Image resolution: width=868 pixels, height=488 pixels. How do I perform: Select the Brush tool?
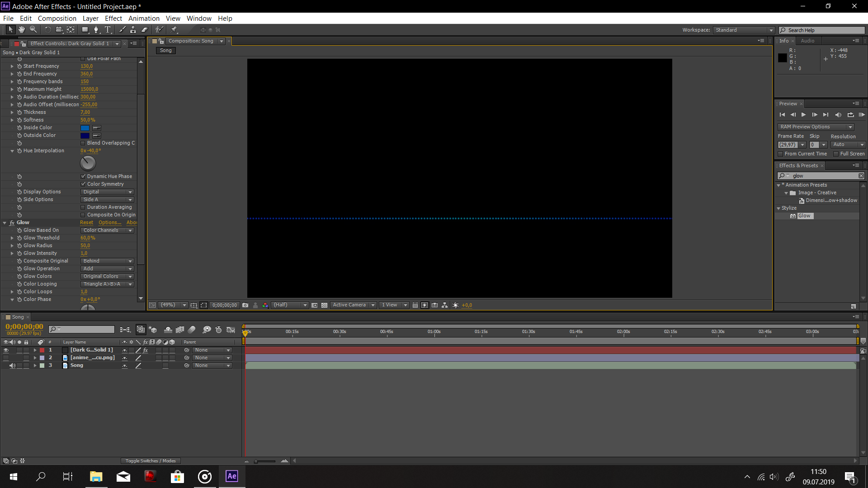[x=122, y=30]
